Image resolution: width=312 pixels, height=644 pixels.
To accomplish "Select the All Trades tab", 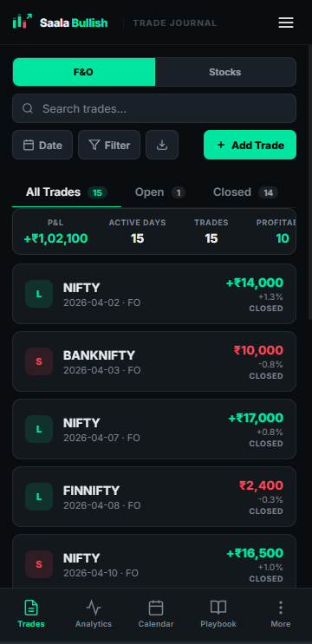I will (67, 192).
